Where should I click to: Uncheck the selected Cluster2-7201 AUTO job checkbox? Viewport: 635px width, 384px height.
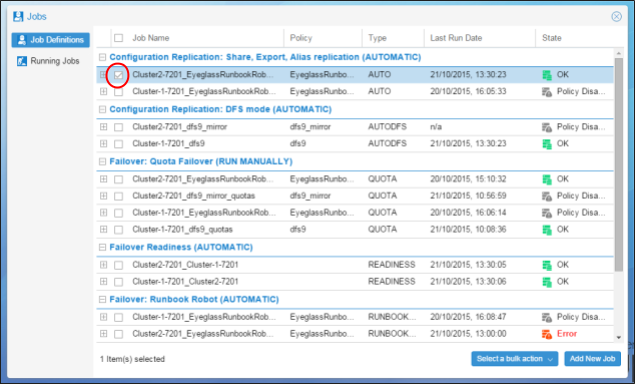tap(118, 75)
